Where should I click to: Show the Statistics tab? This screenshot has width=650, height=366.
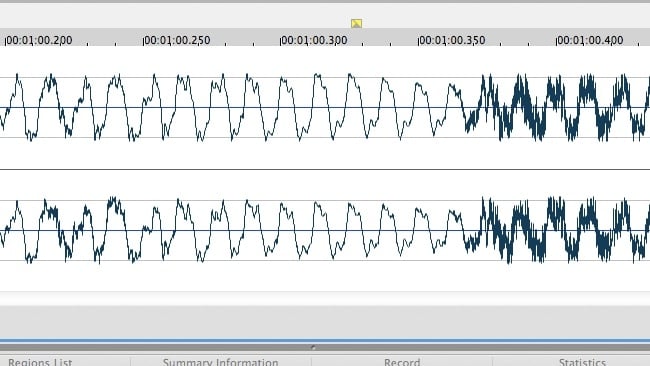coord(582,362)
